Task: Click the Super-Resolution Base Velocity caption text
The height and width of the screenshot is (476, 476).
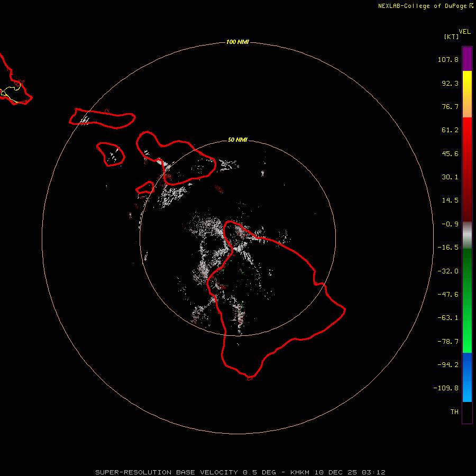Action: tap(241, 472)
